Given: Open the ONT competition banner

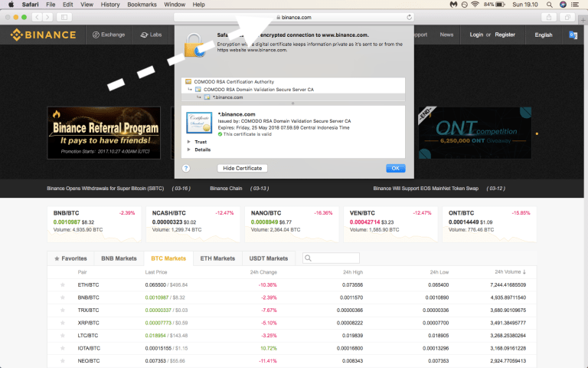Looking at the screenshot, I should tap(475, 133).
